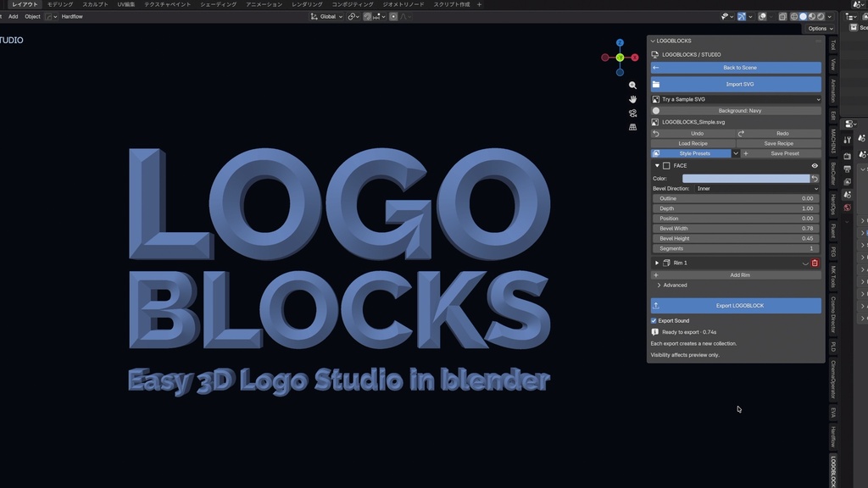Toggle Export Sound checkbox
Screen dimensions: 868x488
click(x=654, y=321)
